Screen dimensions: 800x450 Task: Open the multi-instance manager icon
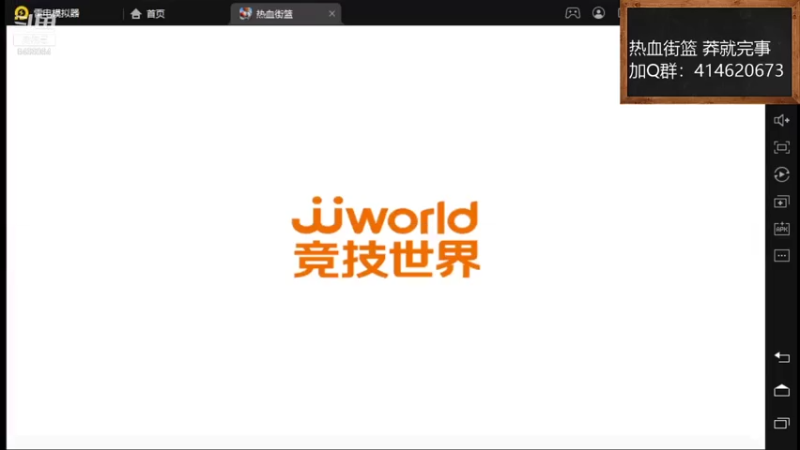pyautogui.click(x=781, y=202)
